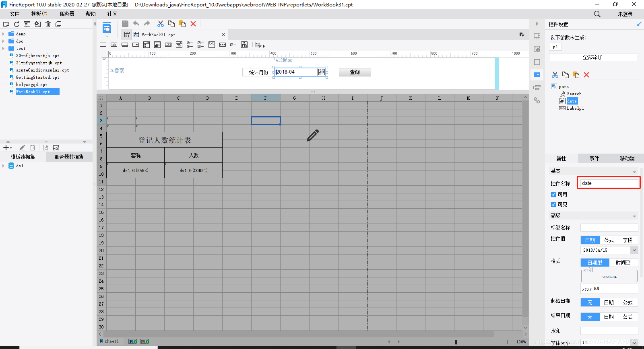Open the 2018/04/15 date dropdown
The width and height of the screenshot is (644, 349).
(x=634, y=250)
